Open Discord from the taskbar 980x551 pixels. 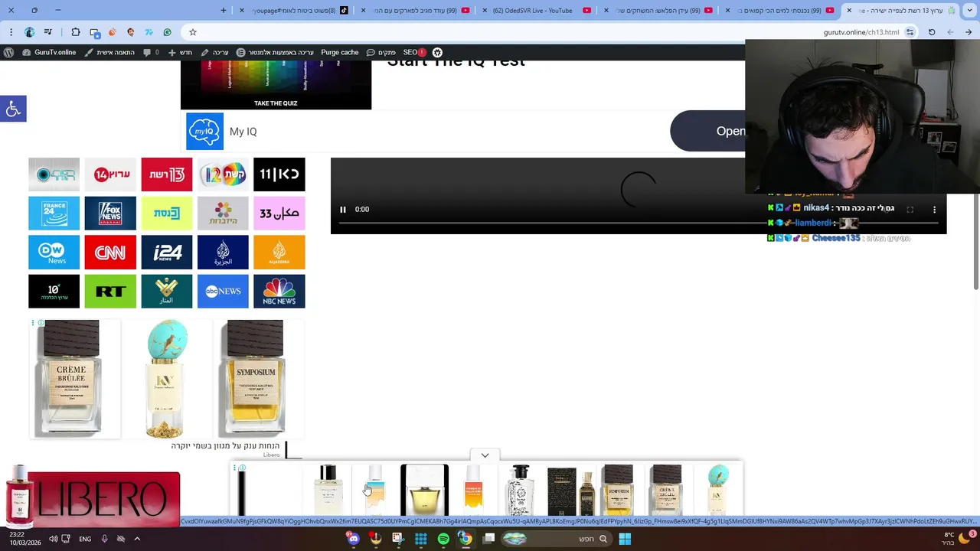tap(353, 539)
